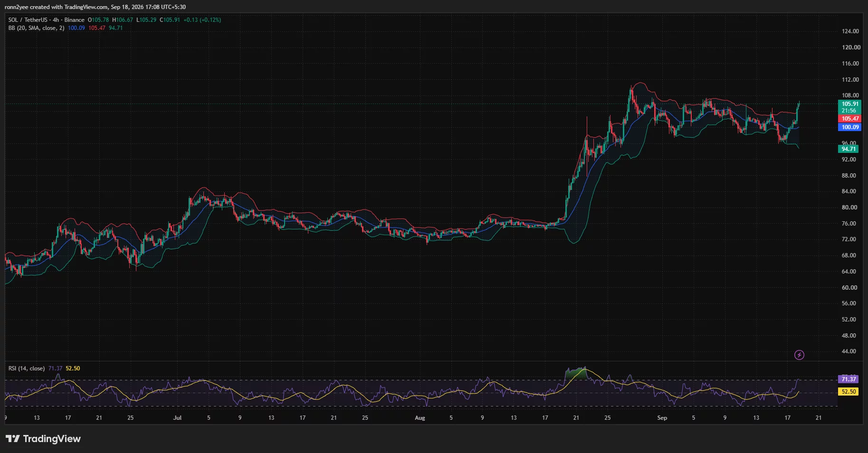The image size is (868, 453).
Task: Click the 68.00 price axis tick
Action: coord(849,255)
